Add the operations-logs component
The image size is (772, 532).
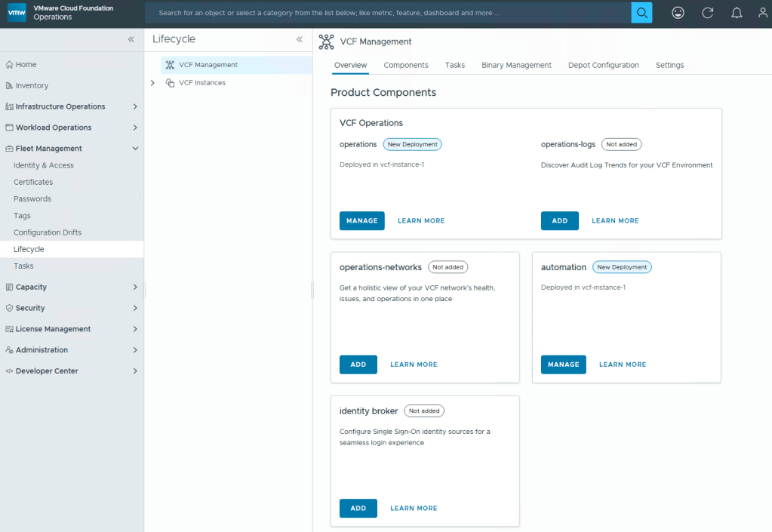[559, 221]
